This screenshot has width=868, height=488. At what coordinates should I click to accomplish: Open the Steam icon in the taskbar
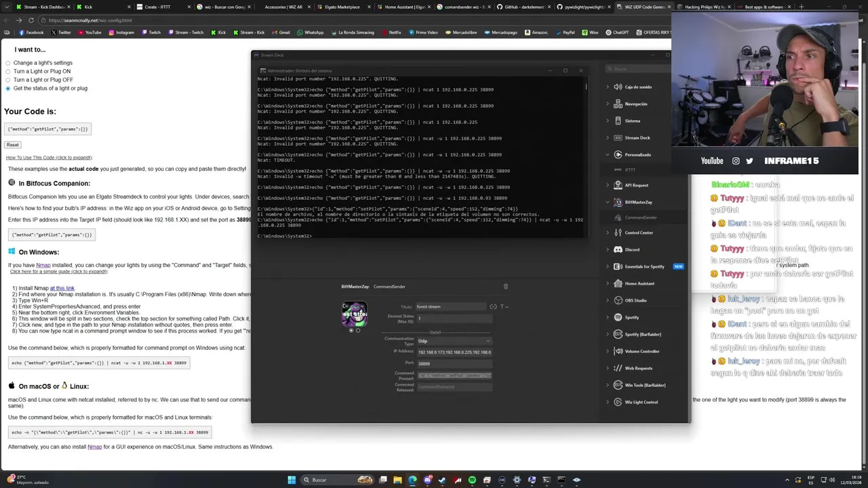(x=442, y=480)
